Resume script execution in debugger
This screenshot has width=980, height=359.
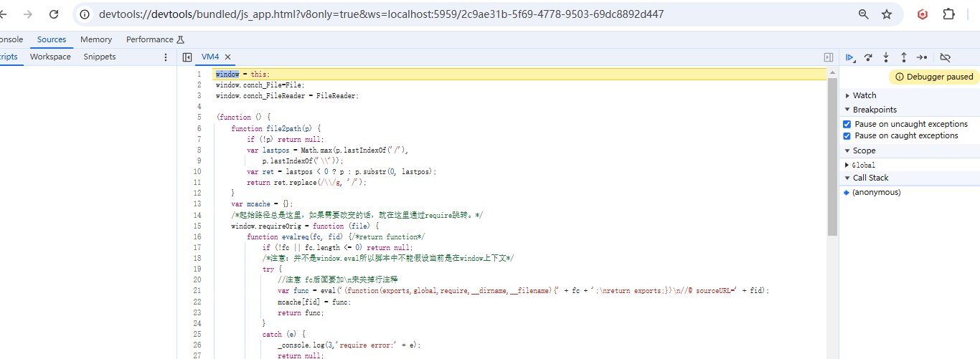(x=850, y=57)
